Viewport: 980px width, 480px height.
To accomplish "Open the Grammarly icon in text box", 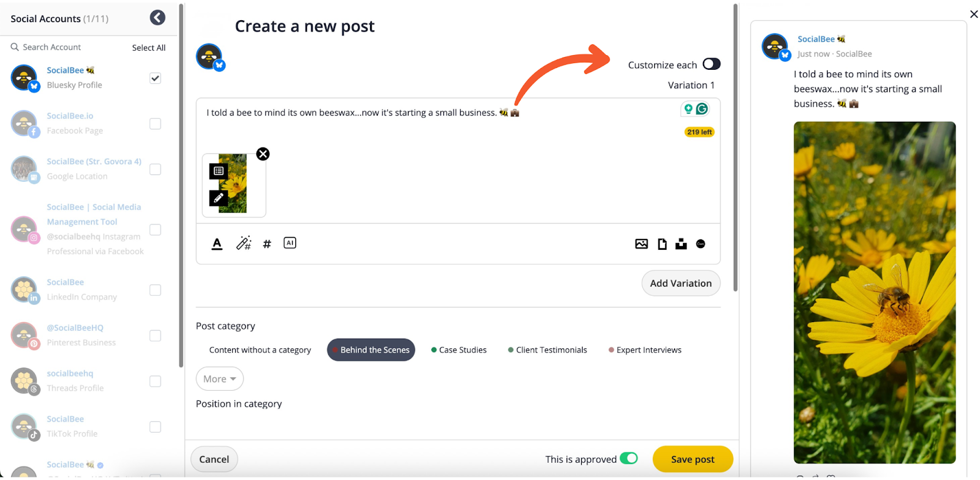I will tap(702, 109).
